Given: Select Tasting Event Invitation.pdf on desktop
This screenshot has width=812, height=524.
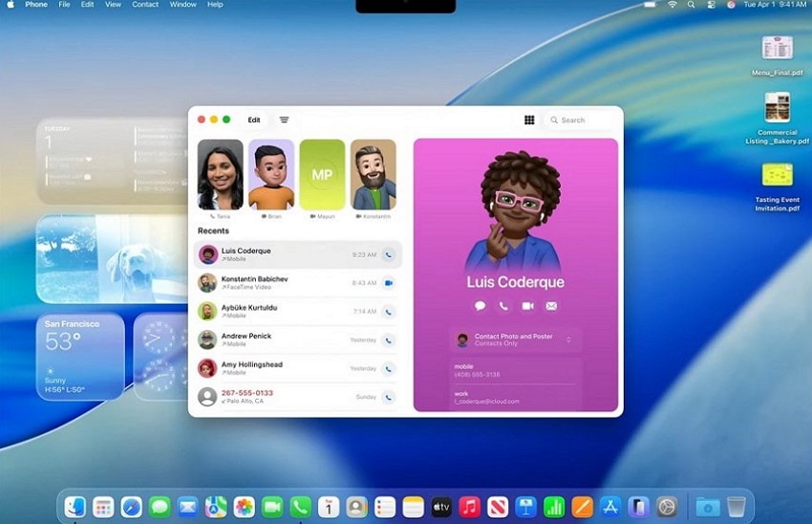Looking at the screenshot, I should pyautogui.click(x=778, y=187).
